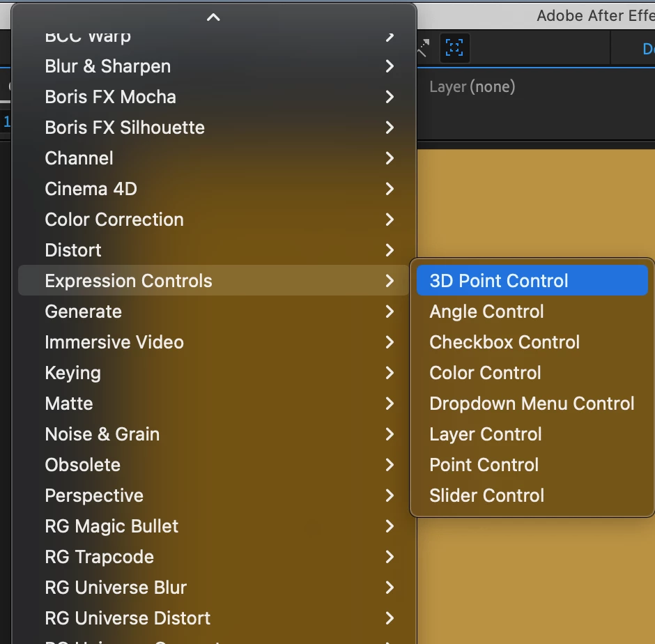This screenshot has width=655, height=644.
Task: Highlight Expression Controls menu entry
Action: click(213, 280)
